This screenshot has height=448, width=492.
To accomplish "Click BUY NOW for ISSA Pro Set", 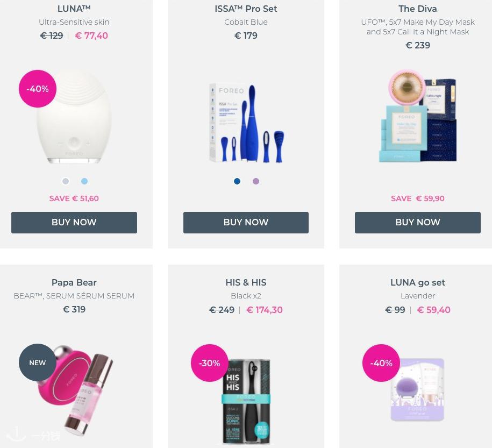I will coord(246,223).
